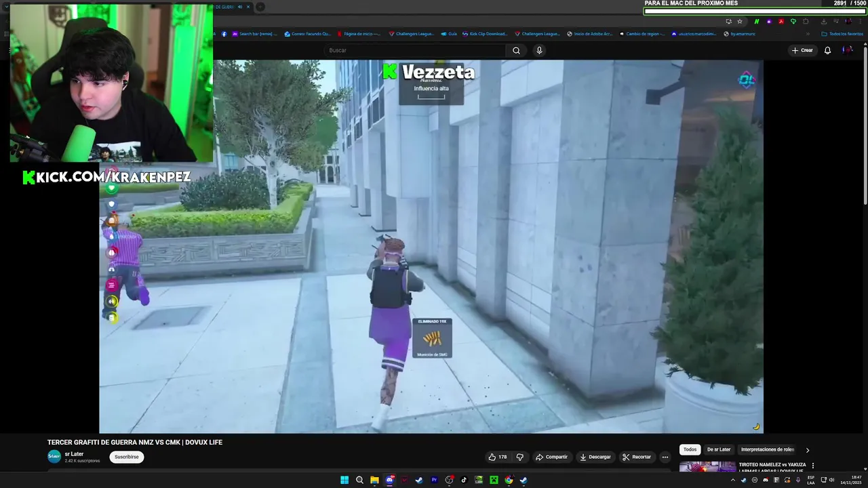This screenshot has width=868, height=488.
Task: Open the Correo: Facundo bookmark
Action: point(308,33)
